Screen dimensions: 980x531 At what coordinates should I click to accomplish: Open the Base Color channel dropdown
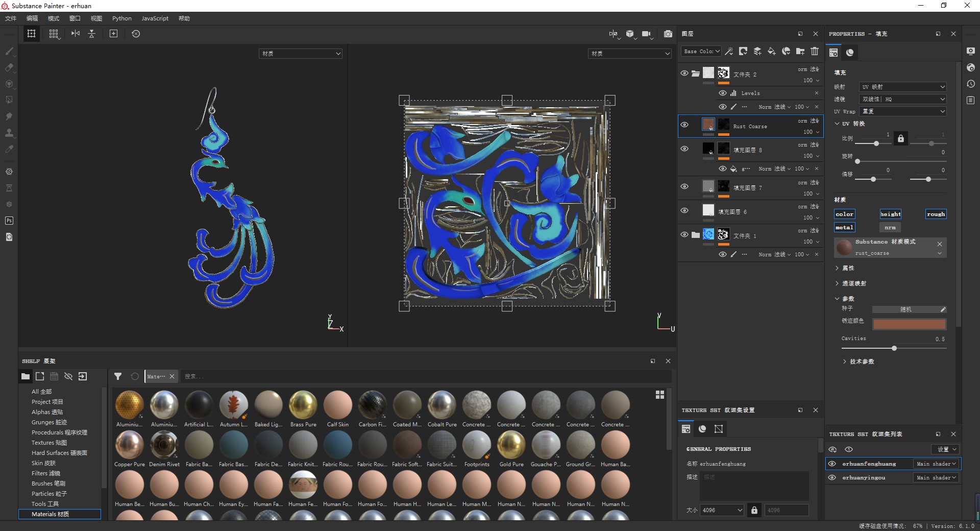click(701, 51)
